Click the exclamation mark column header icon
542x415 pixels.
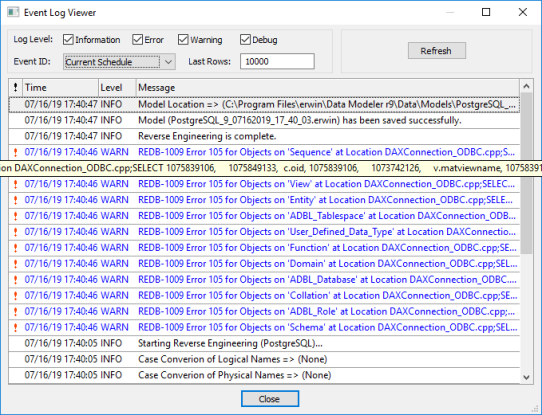click(15, 87)
